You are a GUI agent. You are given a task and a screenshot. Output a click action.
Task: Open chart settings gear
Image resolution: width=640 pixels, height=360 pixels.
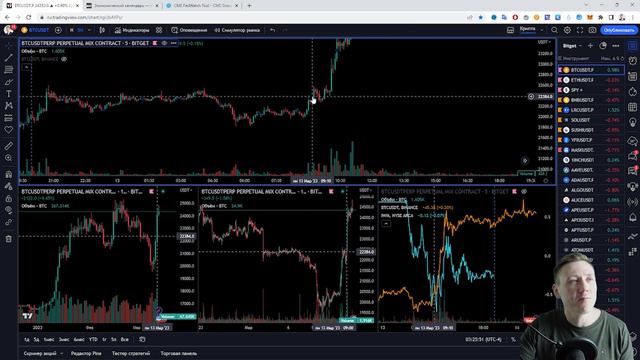[x=567, y=30]
